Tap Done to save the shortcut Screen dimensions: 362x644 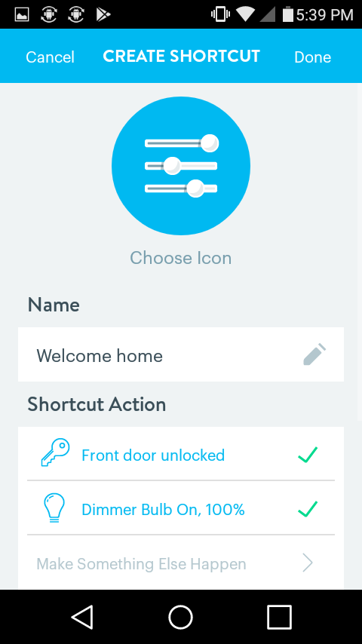coord(313,57)
